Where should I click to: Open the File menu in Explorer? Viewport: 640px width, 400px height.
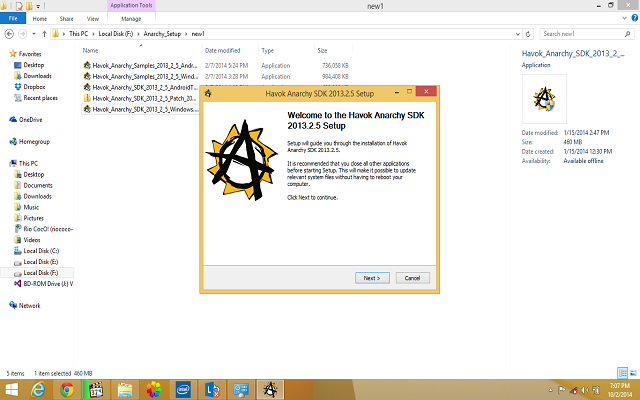13,18
